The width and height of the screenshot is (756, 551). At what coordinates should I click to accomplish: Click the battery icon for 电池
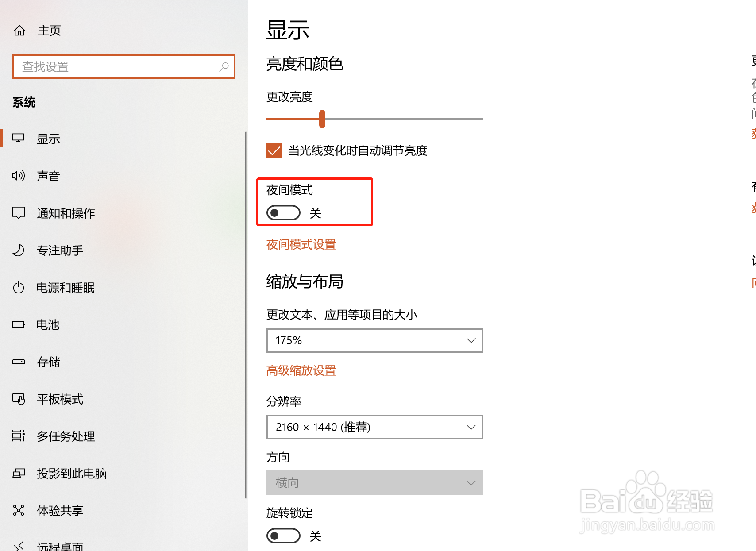pyautogui.click(x=19, y=325)
